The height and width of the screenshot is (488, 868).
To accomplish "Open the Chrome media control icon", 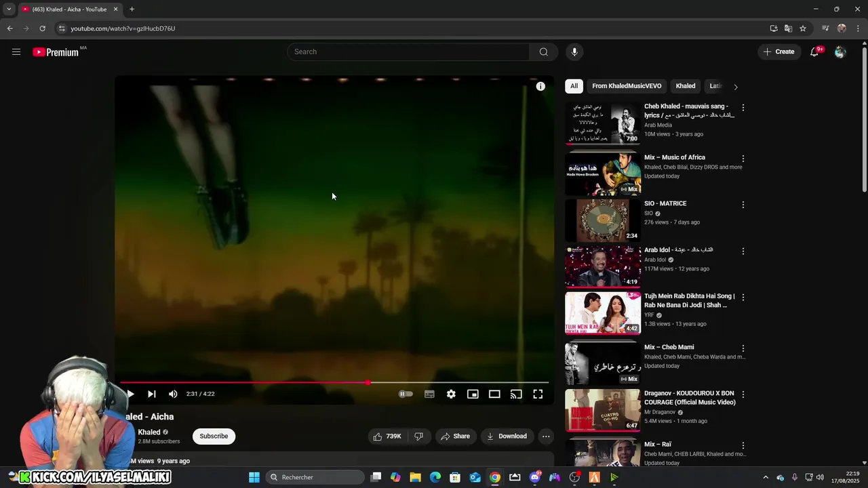I will click(825, 28).
